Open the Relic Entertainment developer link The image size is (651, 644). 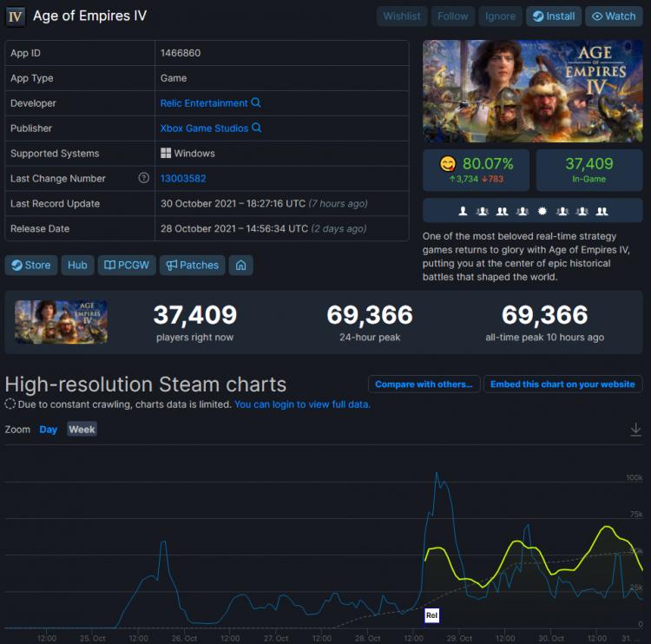coord(204,103)
